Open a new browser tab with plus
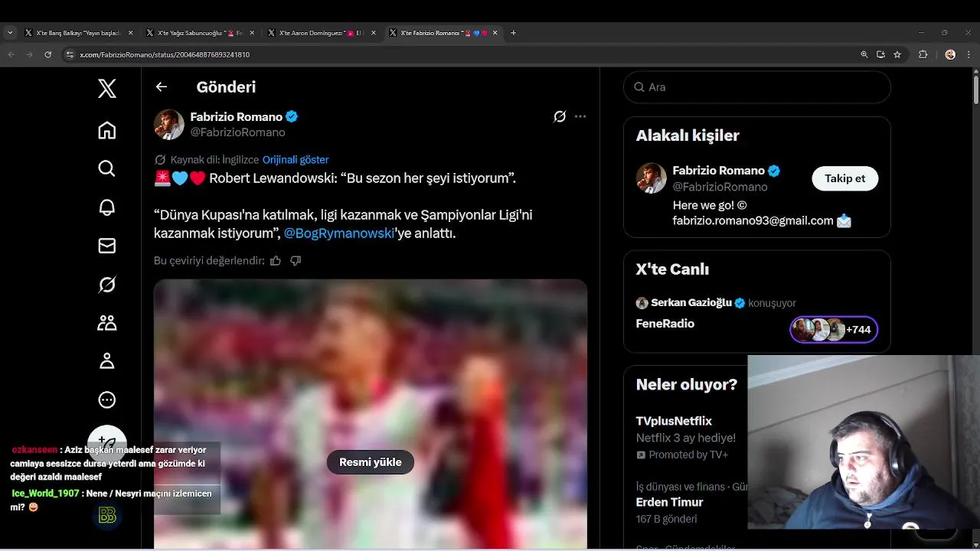Image resolution: width=980 pixels, height=551 pixels. tap(513, 33)
